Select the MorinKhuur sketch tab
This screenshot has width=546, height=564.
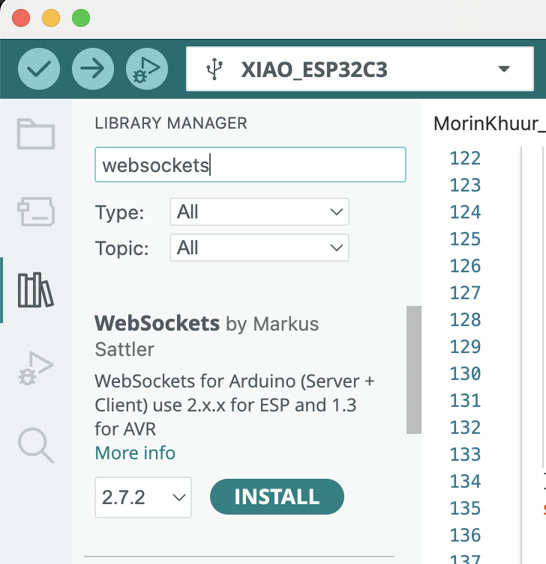(490, 124)
